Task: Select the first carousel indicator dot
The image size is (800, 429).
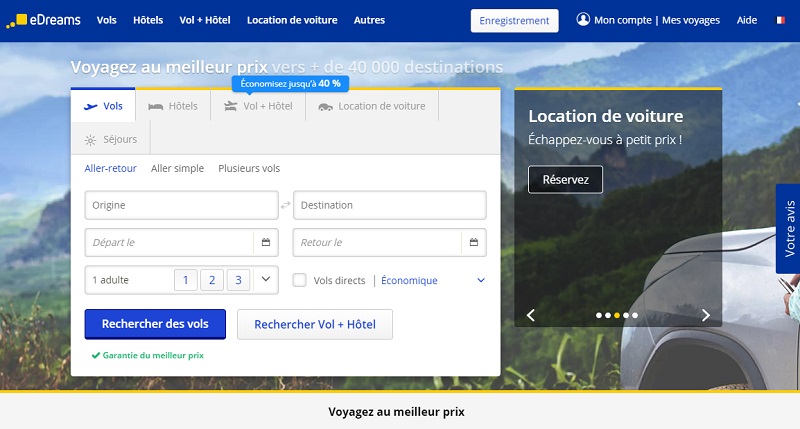Action: point(599,315)
